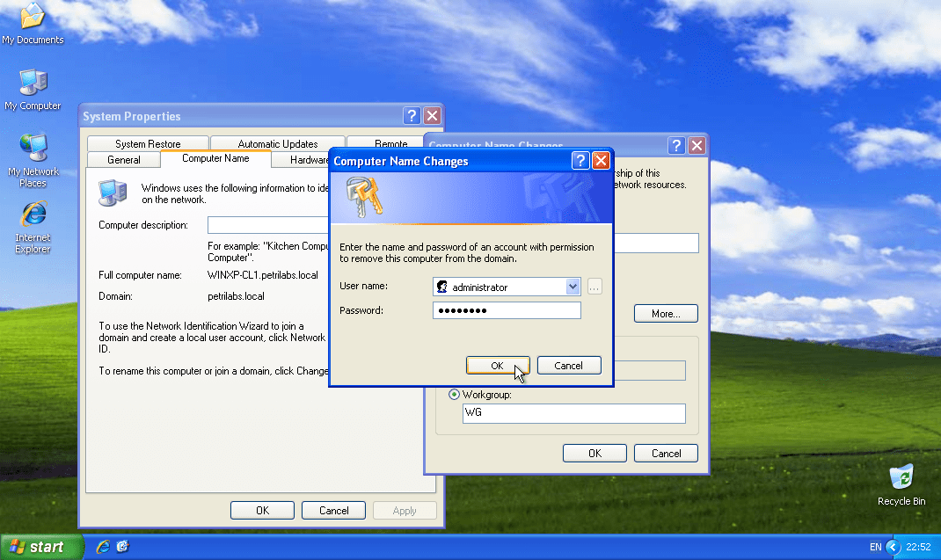Show hidden tray icons with the arrow

tap(893, 547)
